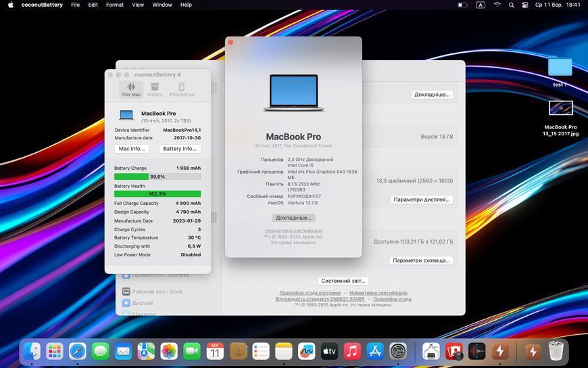Open Calendar showing 11 in Dock

click(215, 352)
